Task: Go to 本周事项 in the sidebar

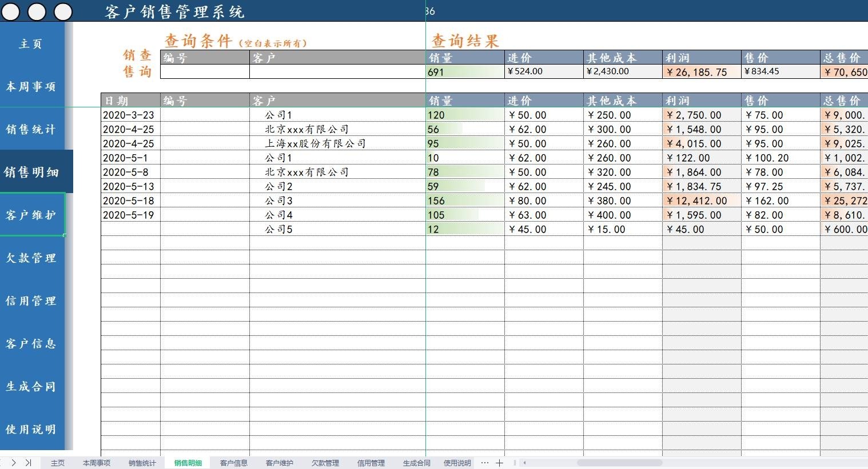Action: click(32, 86)
